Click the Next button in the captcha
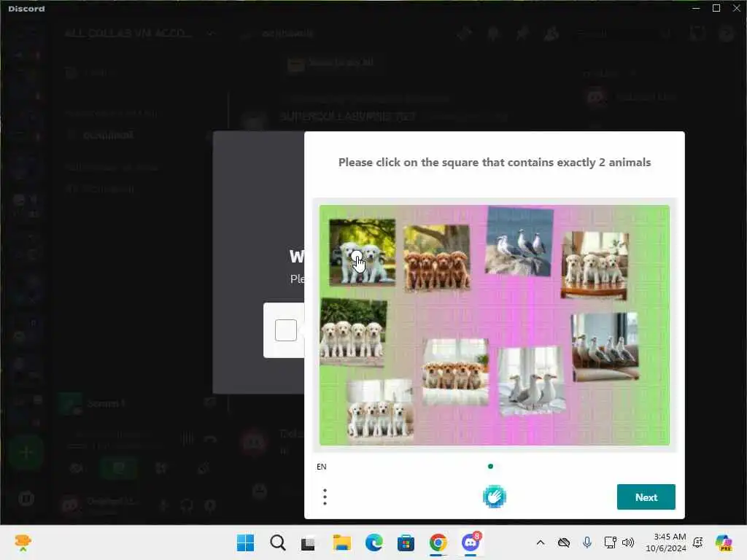Screen dimensions: 747x560 [x=646, y=497]
